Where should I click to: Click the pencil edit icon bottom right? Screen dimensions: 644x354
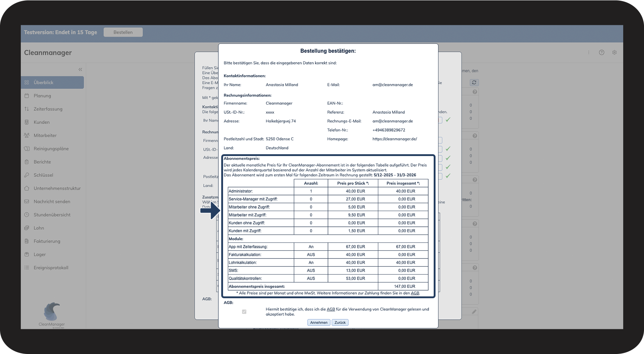(x=474, y=312)
